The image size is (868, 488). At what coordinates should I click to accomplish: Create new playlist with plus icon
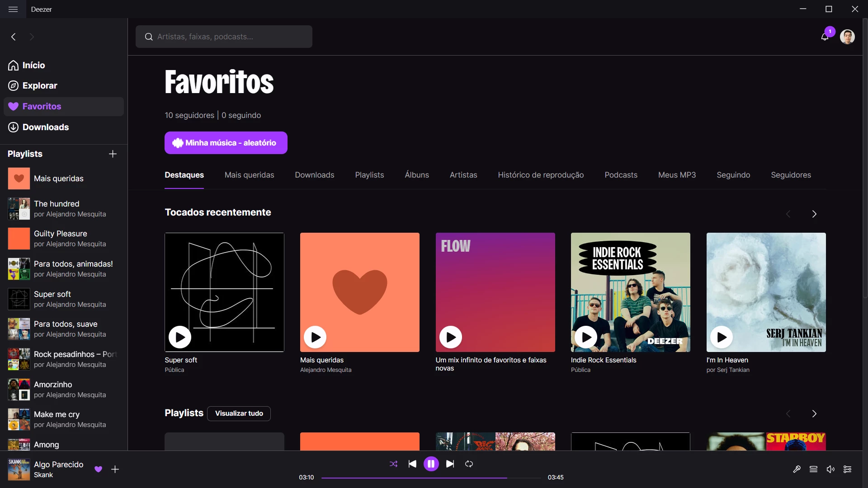coord(113,154)
